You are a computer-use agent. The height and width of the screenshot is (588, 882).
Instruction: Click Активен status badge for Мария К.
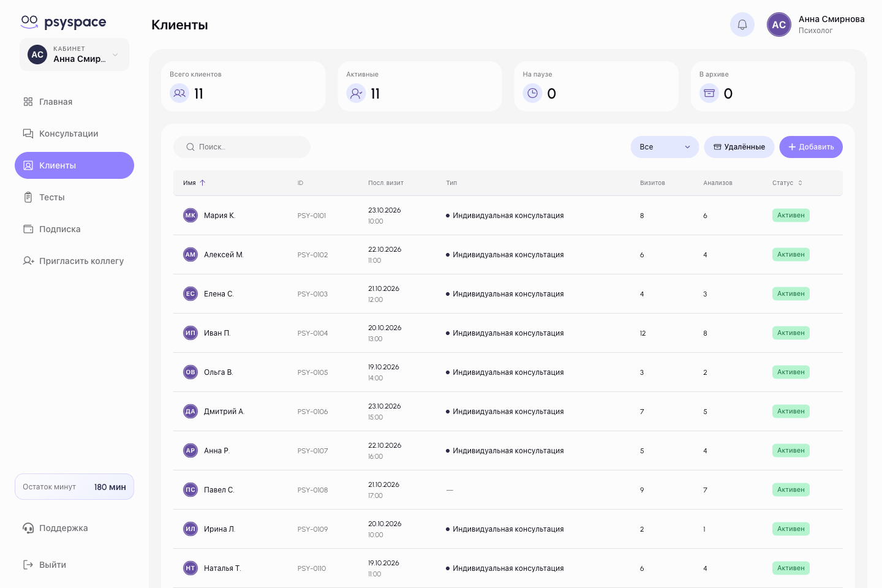click(791, 216)
